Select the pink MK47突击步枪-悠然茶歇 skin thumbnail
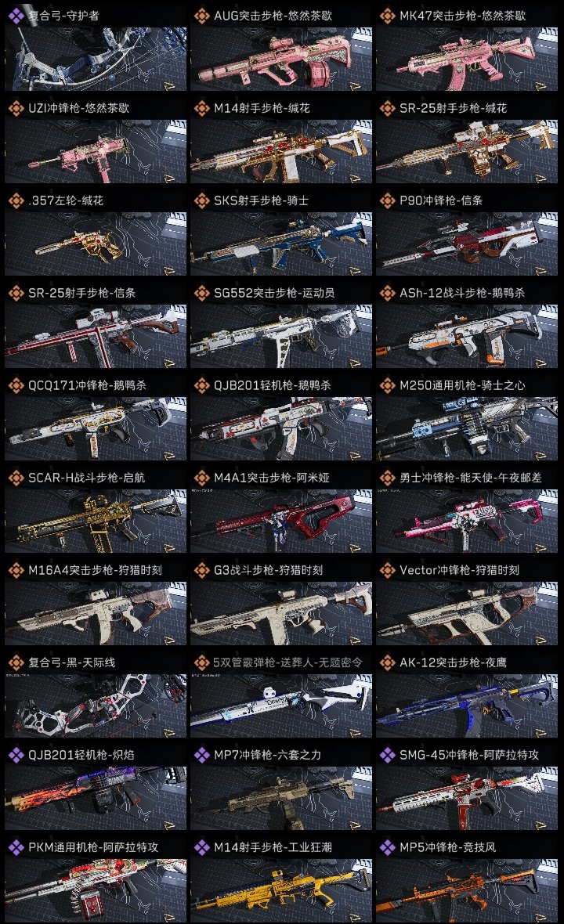 pyautogui.click(x=467, y=59)
